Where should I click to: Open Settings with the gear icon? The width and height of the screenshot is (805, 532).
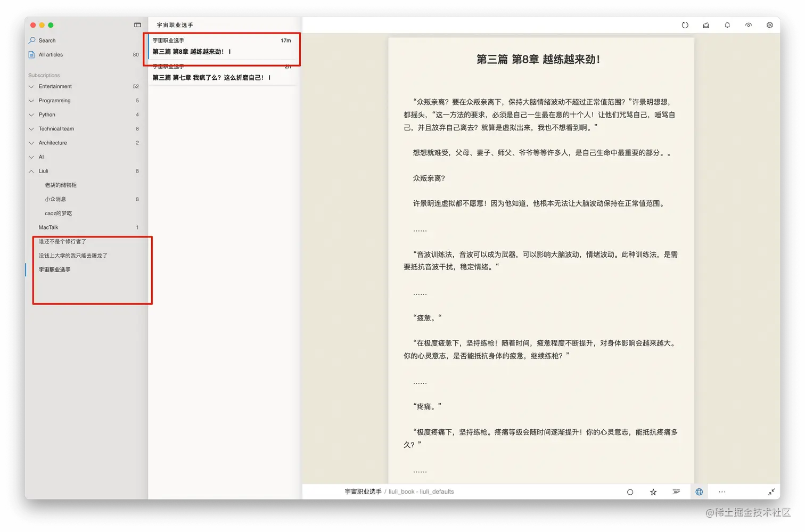[769, 24]
